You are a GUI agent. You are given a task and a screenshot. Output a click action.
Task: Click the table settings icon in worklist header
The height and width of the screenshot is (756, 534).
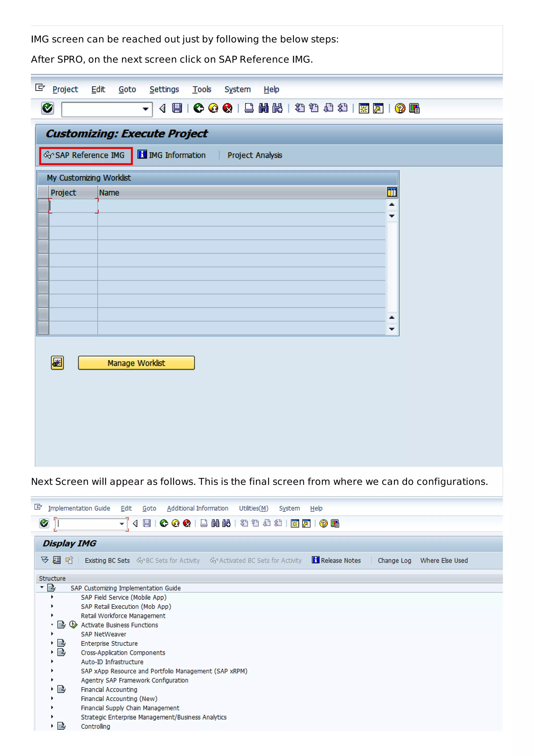[392, 192]
